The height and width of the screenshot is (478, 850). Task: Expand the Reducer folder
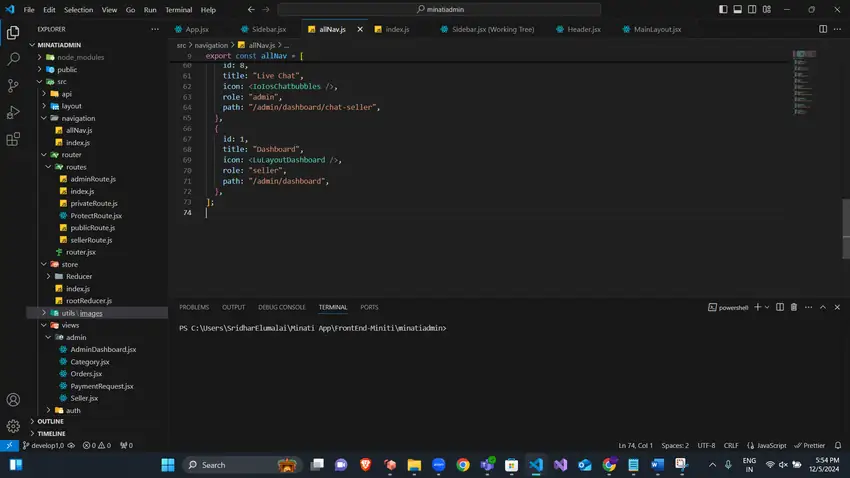(x=48, y=276)
